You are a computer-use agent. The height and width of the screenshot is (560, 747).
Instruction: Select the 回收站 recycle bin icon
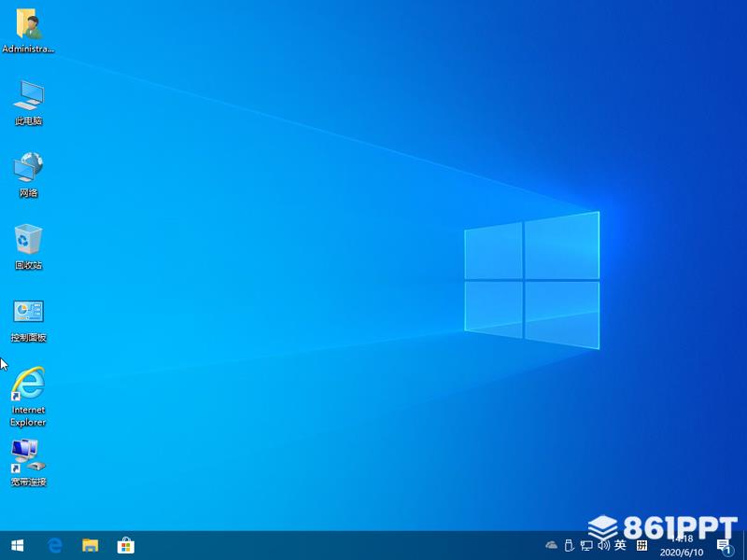pyautogui.click(x=28, y=247)
